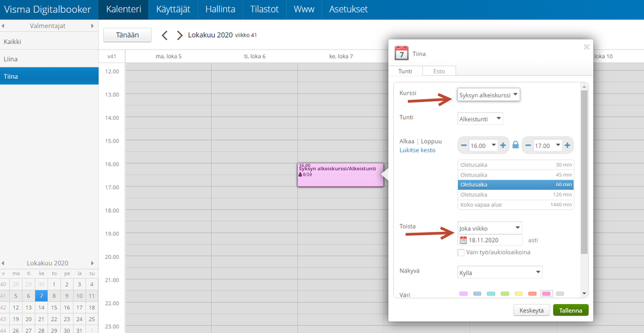Pick the gray color swatch

coord(560,294)
